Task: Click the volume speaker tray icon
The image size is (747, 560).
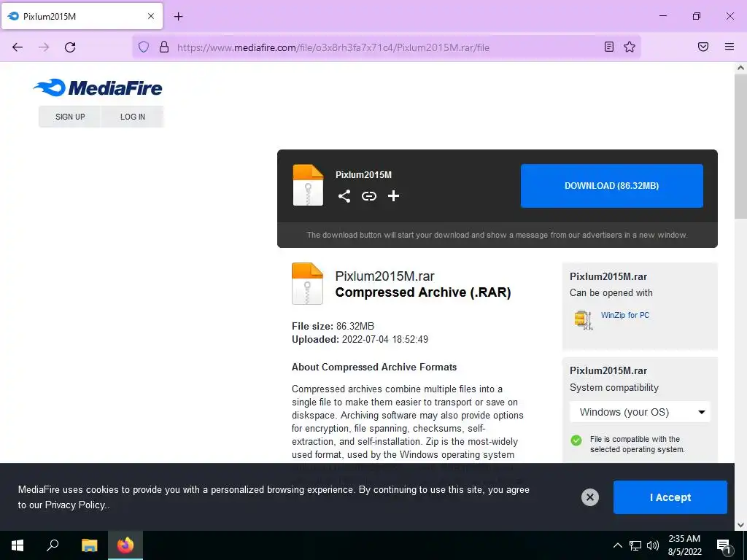Action: (653, 545)
